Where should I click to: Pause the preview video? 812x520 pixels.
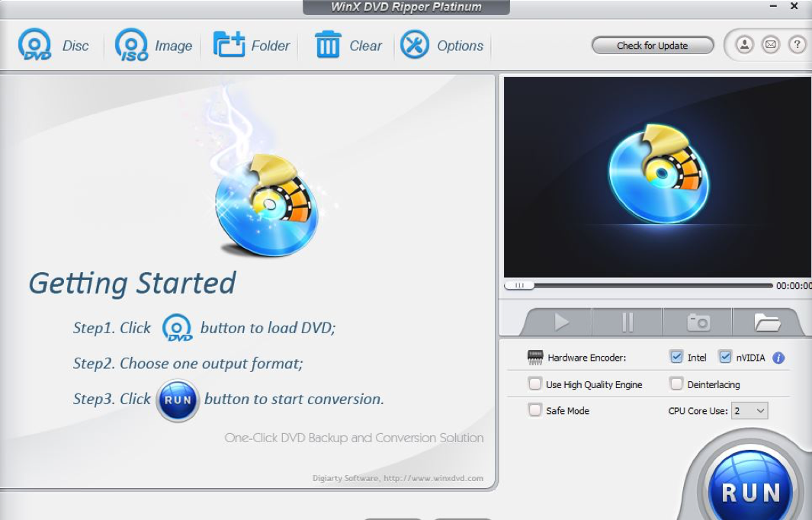[x=627, y=323]
